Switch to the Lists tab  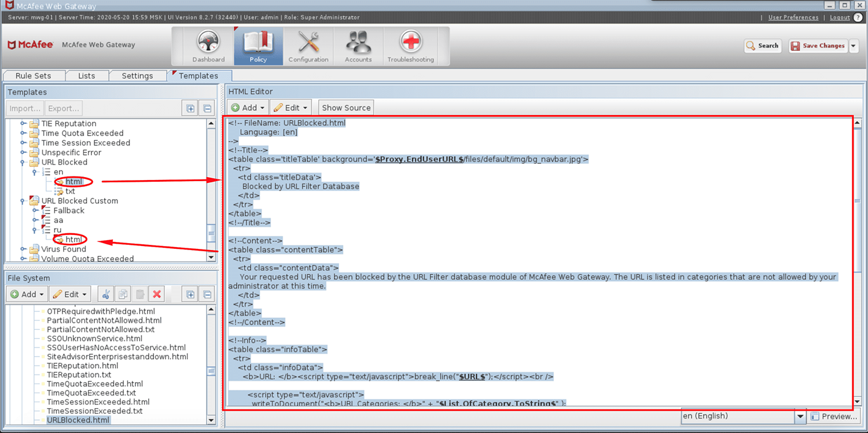click(x=87, y=75)
